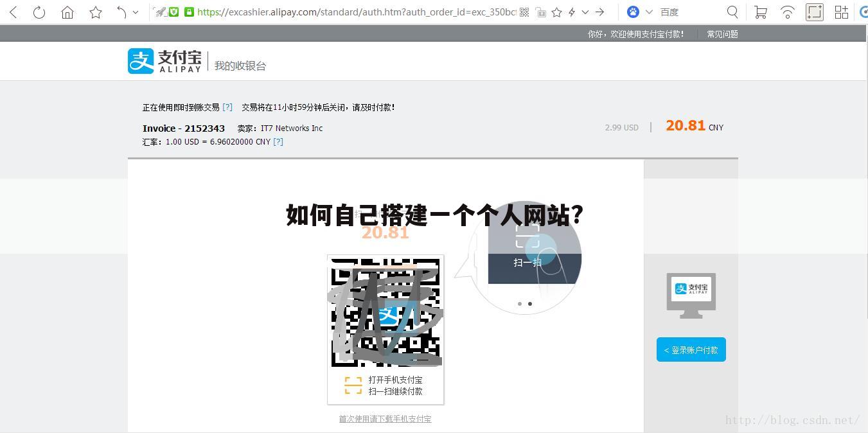Click the [?] help beside the exchange rate
Screen dimensions: 868x433
[278, 141]
